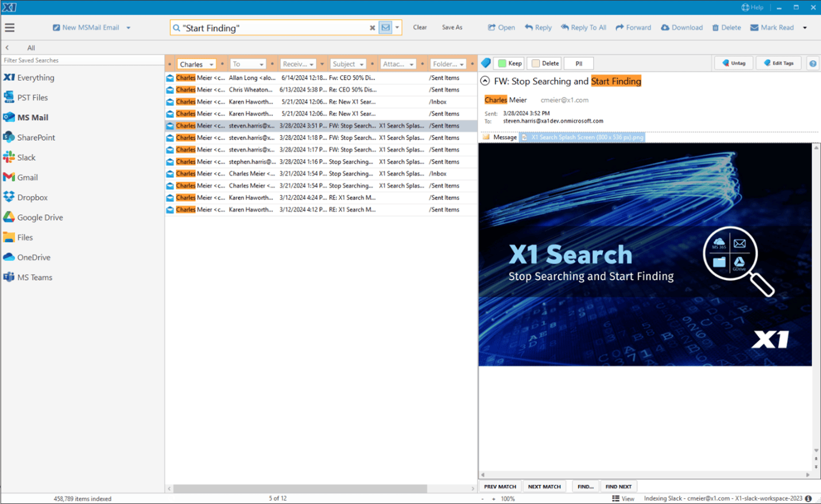Image resolution: width=821 pixels, height=504 pixels.
Task: Open the OneDrive data source
Action: (x=34, y=257)
